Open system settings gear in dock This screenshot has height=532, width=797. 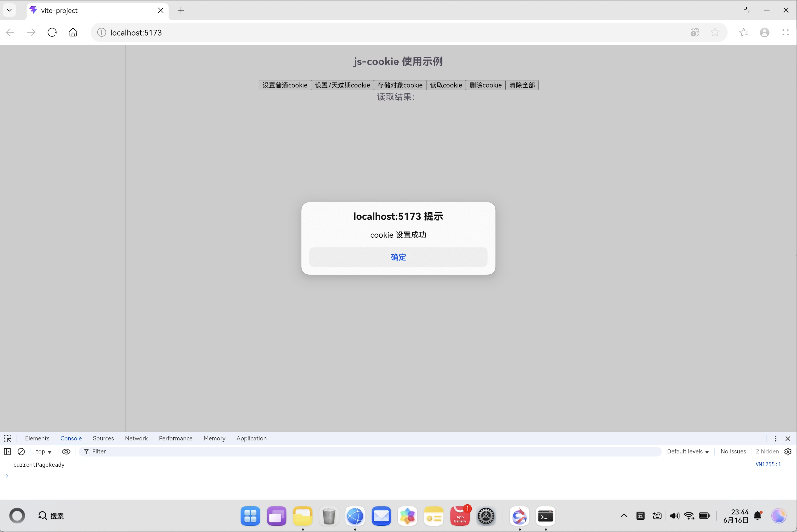click(x=486, y=516)
